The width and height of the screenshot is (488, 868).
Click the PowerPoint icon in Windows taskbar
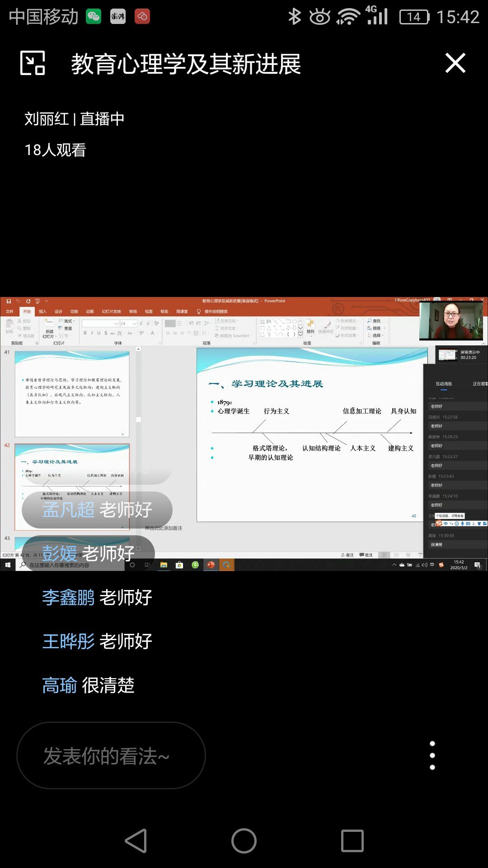211,565
